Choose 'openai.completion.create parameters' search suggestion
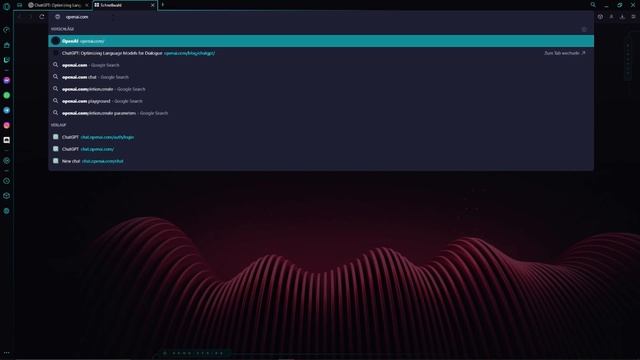This screenshot has height=360, width=640. pos(321,113)
